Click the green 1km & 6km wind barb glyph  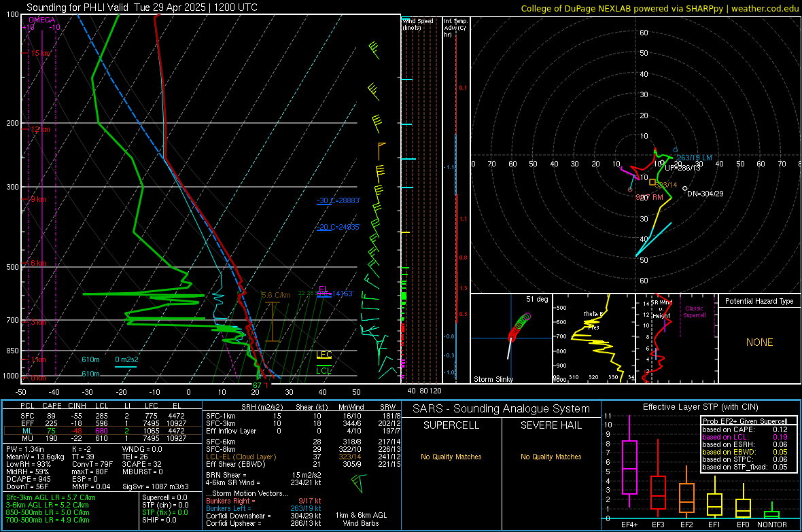[360, 483]
